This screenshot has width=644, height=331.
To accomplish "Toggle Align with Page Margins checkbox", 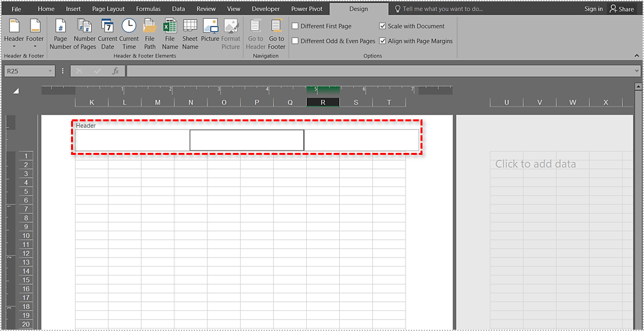I will 383,41.
